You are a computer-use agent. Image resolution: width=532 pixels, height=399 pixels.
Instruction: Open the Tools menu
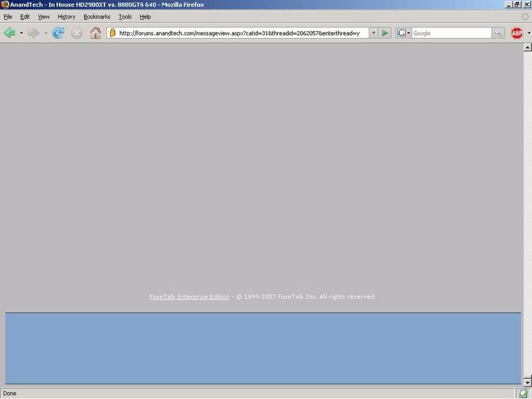(125, 17)
